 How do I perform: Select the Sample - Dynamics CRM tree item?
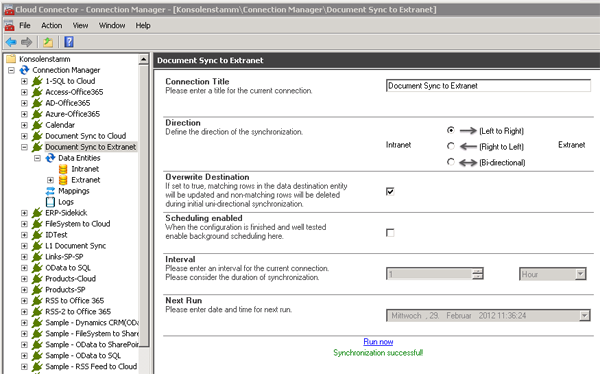point(91,323)
